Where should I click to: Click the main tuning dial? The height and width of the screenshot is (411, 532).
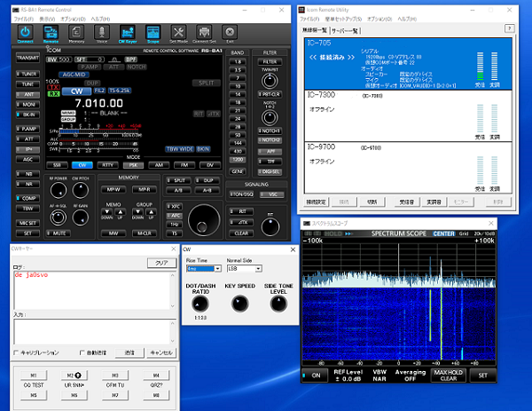click(x=204, y=220)
